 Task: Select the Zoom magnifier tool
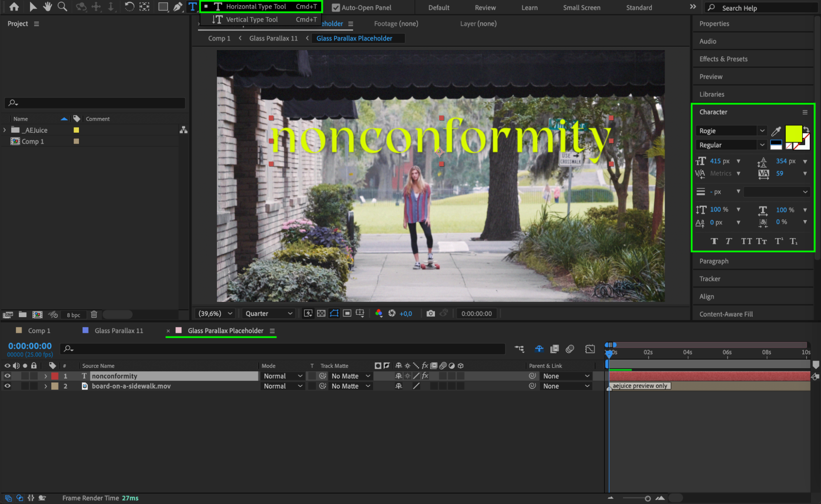(x=62, y=7)
